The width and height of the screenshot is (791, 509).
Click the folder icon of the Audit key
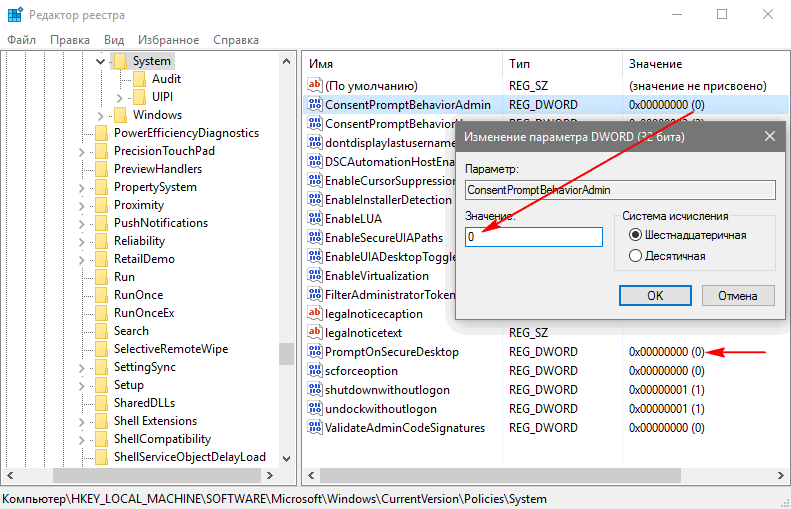click(x=139, y=79)
